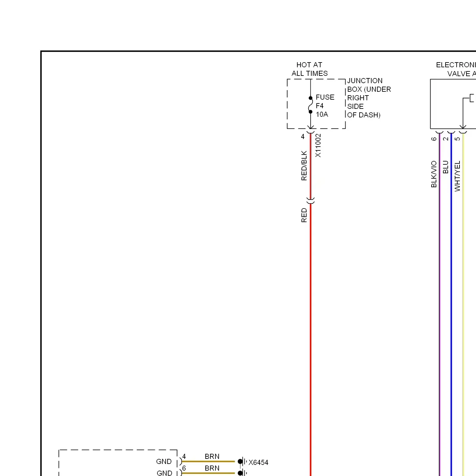Click pin number "6" of the BLK/VIO wire
The image size is (476, 476).
coord(434,139)
